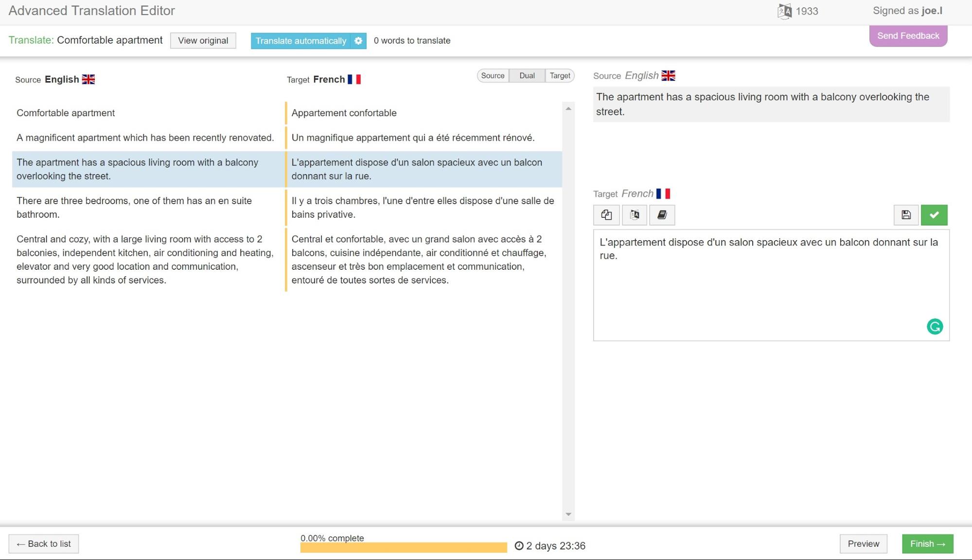Image resolution: width=972 pixels, height=560 pixels.
Task: Click the View original button
Action: 203,41
